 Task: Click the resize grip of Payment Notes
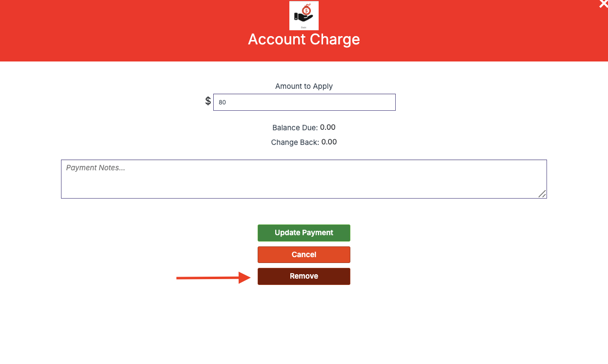(x=542, y=194)
